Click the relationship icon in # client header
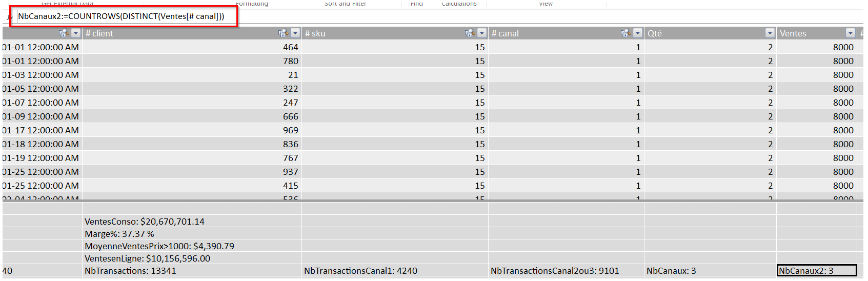Screen dimensions: 868x281 pyautogui.click(x=283, y=33)
